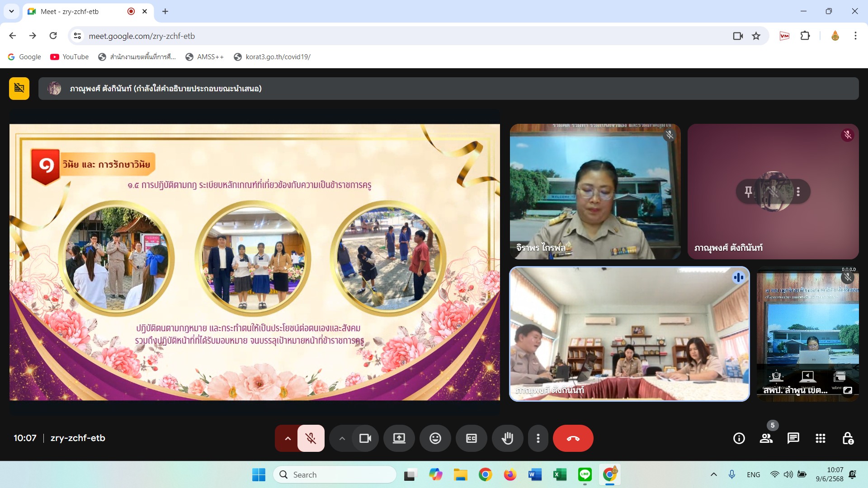
Task: Open the YouTube bookmark
Action: tap(70, 57)
